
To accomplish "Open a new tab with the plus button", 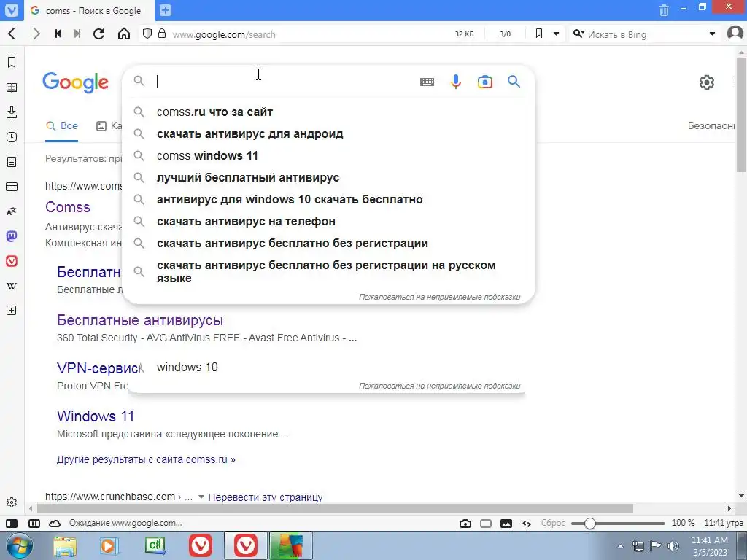I will (x=166, y=10).
